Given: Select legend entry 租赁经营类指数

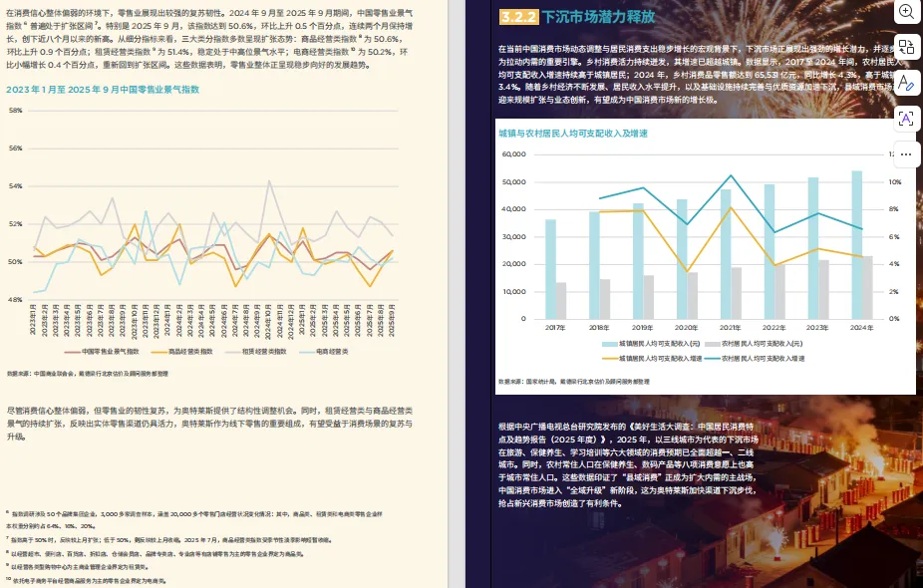Looking at the screenshot, I should [255, 352].
